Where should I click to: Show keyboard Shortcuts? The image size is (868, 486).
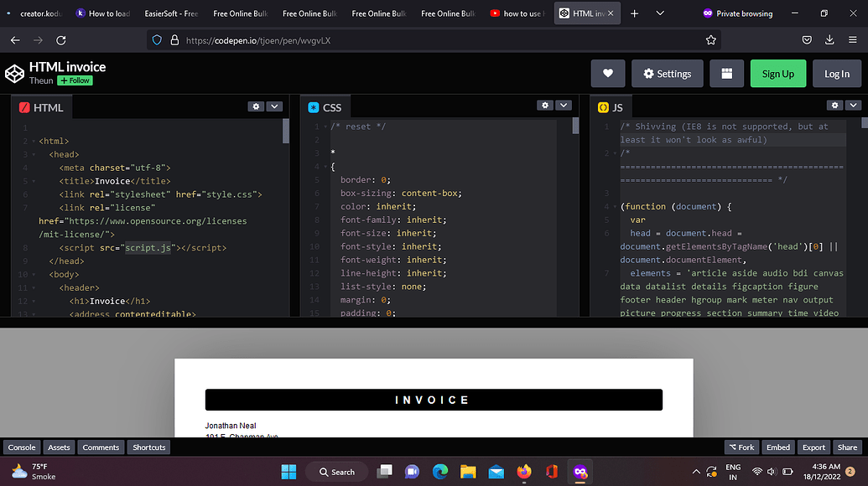pos(149,447)
